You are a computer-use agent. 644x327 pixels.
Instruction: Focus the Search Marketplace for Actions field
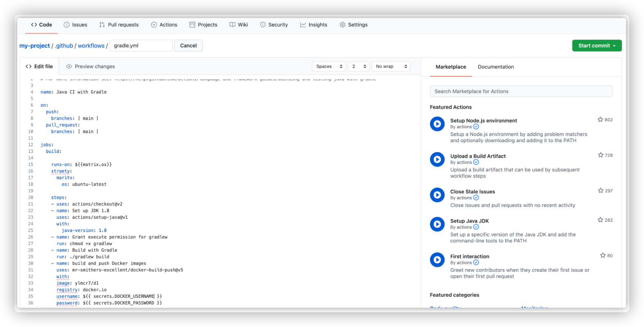click(x=521, y=91)
